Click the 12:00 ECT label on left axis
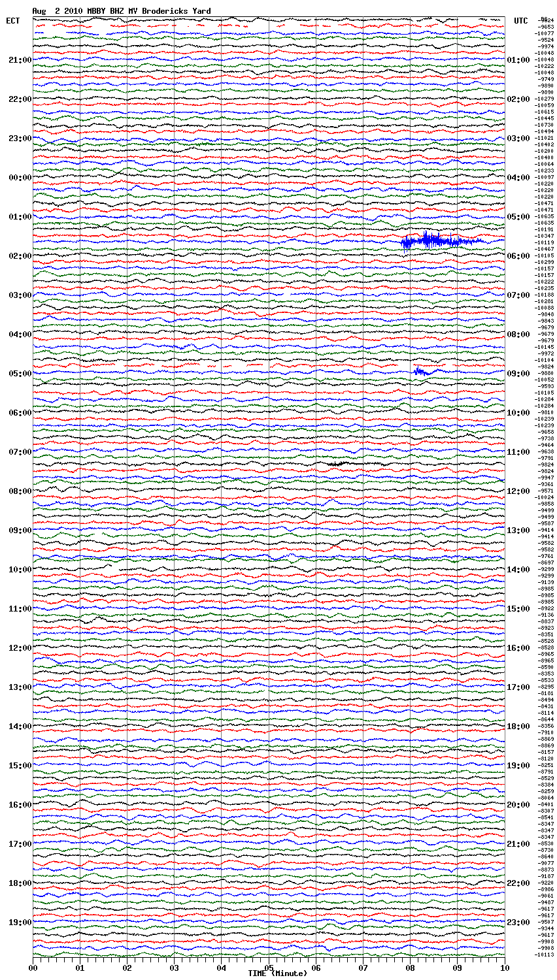 20,648
